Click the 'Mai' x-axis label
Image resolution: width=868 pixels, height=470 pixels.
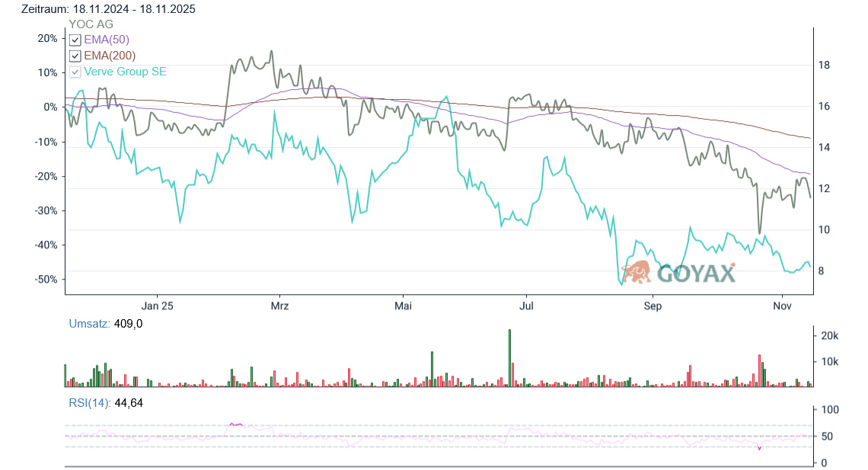[x=403, y=305]
